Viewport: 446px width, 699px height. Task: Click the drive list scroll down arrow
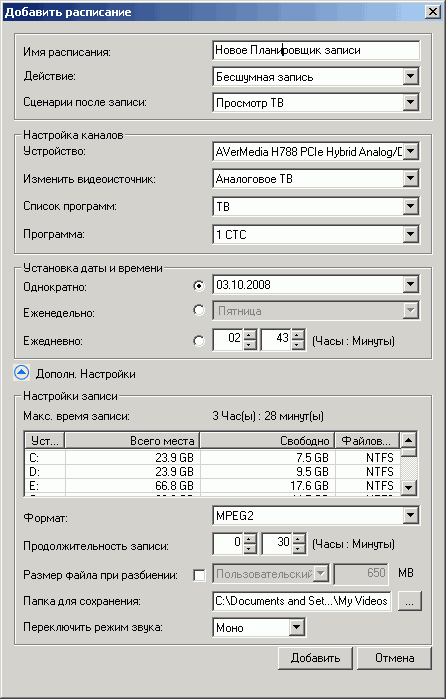tap(408, 488)
